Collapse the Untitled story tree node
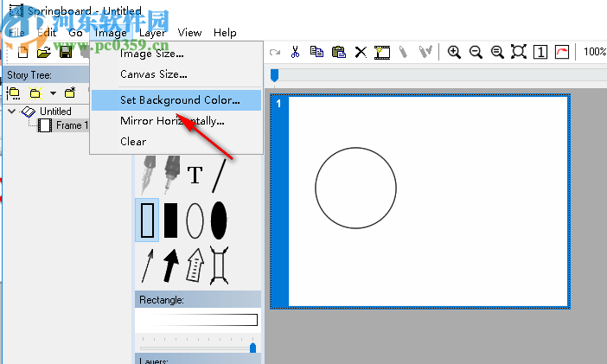This screenshot has height=364, width=607. pyautogui.click(x=12, y=112)
